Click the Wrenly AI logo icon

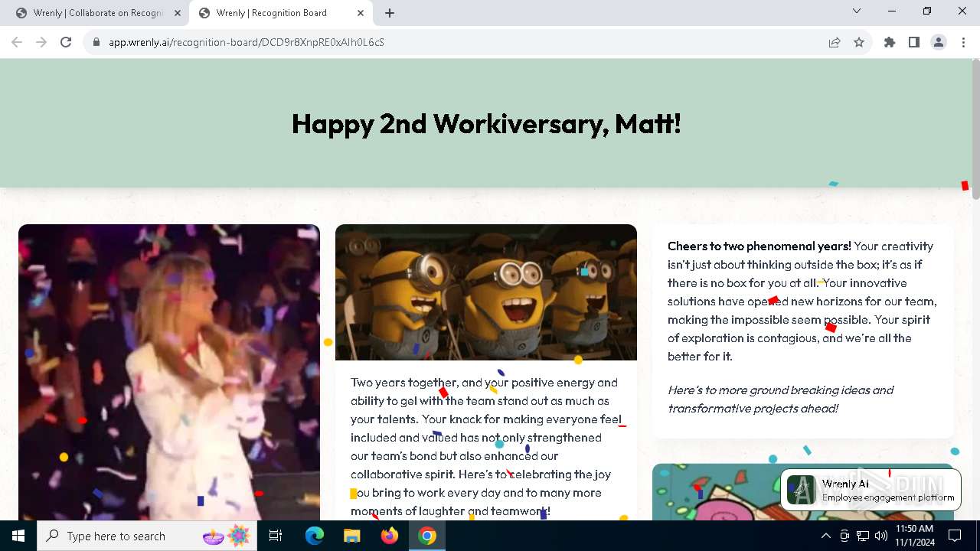(x=802, y=490)
